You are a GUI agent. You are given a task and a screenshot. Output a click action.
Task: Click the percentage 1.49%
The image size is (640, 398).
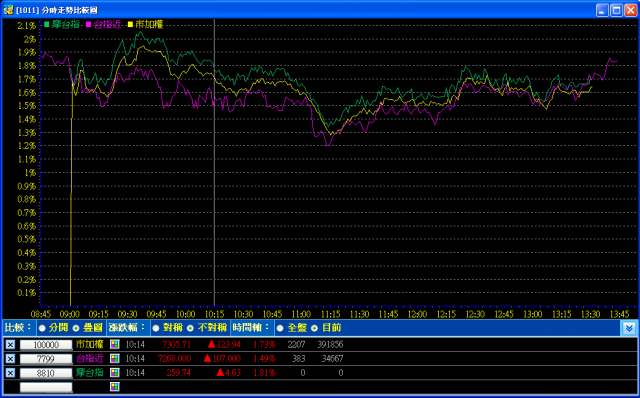[x=264, y=359]
